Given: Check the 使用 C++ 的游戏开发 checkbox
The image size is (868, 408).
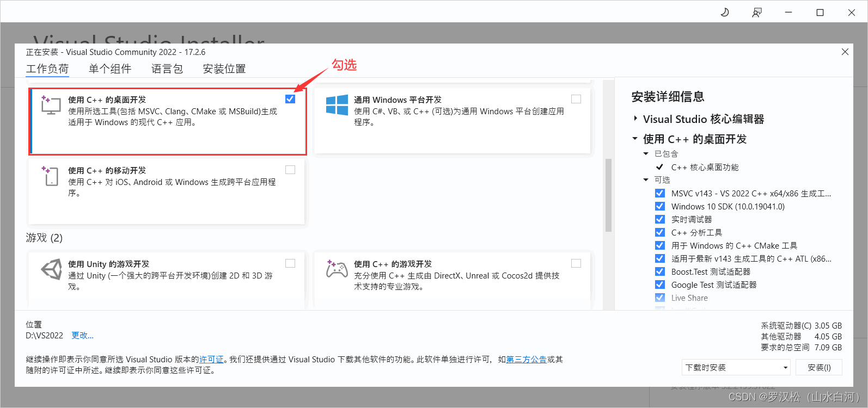Looking at the screenshot, I should point(576,263).
